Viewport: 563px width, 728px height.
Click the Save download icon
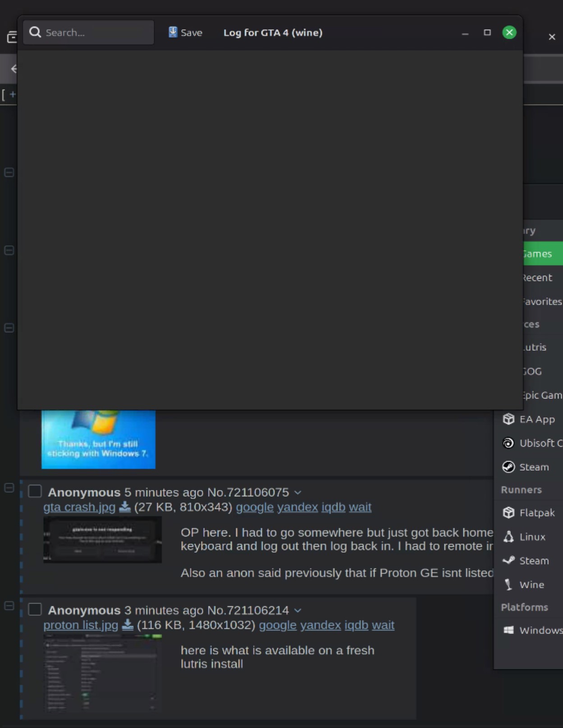(x=173, y=32)
